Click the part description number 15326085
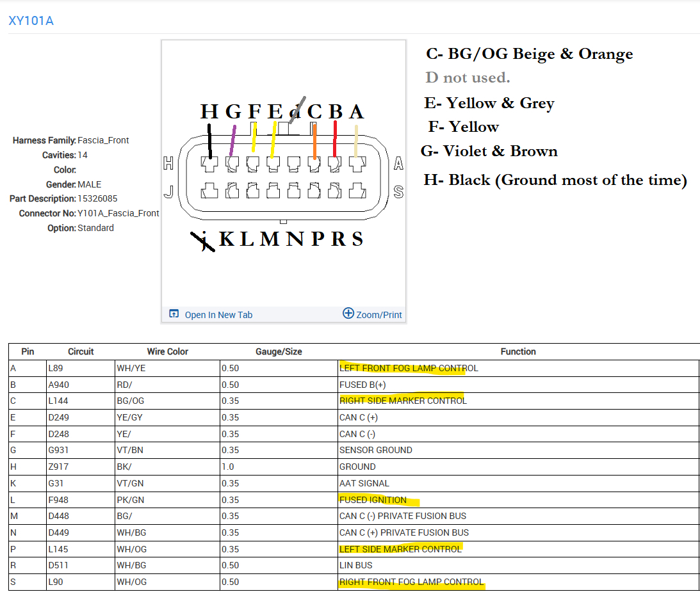Screen dimensions: 700x592 (x=97, y=198)
